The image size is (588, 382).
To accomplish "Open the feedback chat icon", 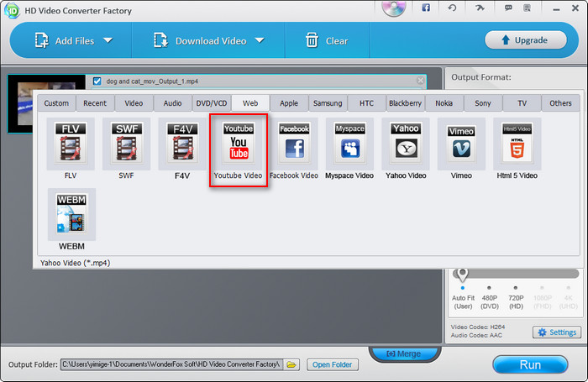I will pos(508,8).
